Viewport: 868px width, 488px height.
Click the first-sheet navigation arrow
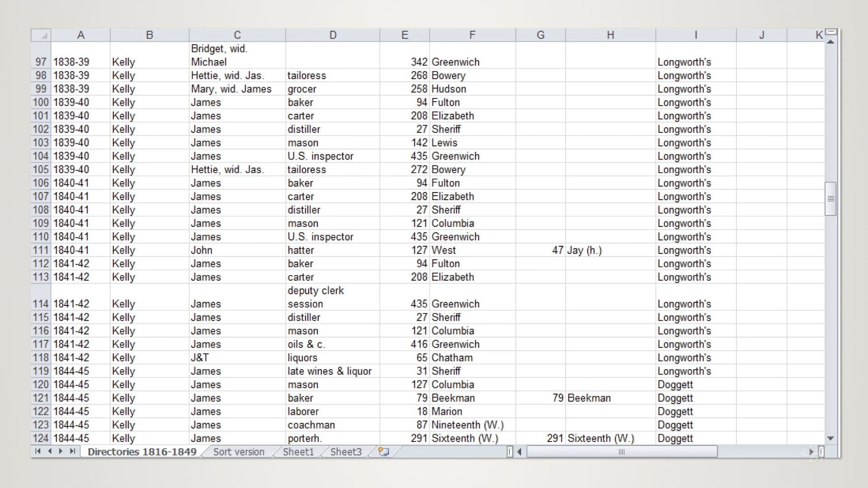(x=38, y=451)
